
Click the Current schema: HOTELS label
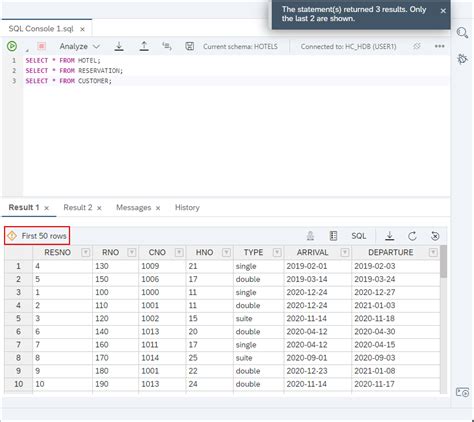[x=240, y=47]
